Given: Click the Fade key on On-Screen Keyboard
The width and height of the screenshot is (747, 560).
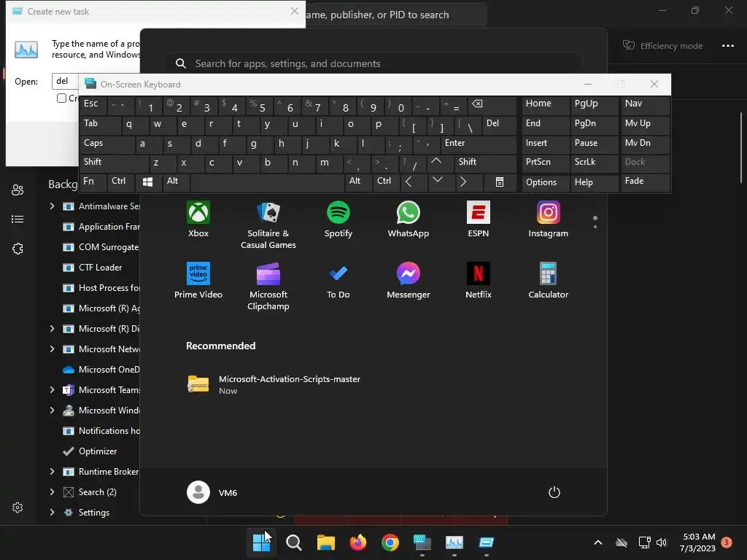Looking at the screenshot, I should point(645,182).
